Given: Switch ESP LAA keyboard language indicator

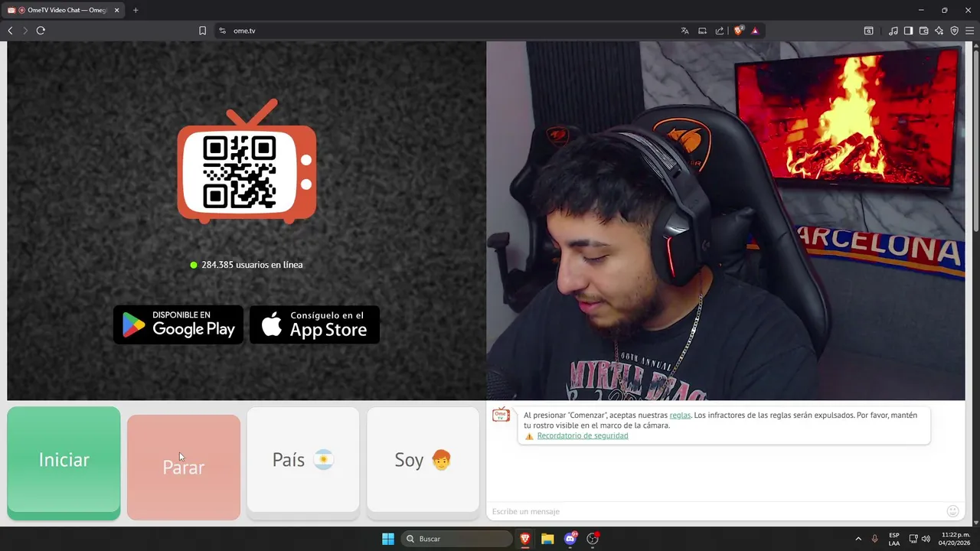Looking at the screenshot, I should (894, 539).
